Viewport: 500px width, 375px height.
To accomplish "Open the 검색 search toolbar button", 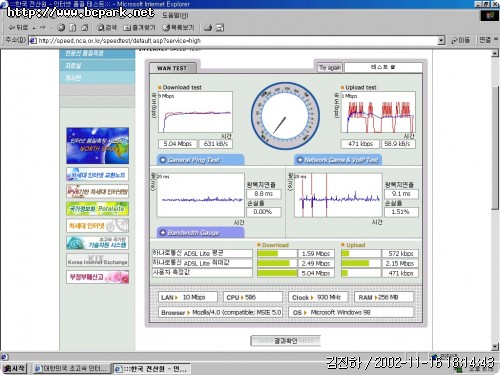I will pyautogui.click(x=107, y=28).
